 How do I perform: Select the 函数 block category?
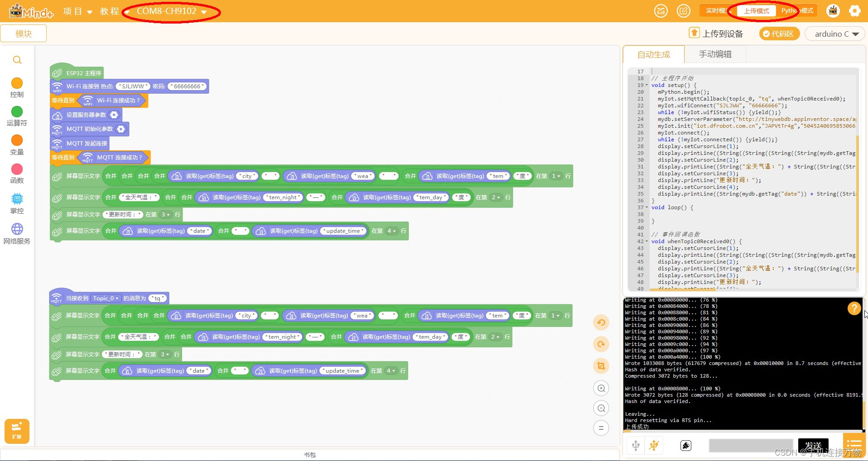pos(17,174)
